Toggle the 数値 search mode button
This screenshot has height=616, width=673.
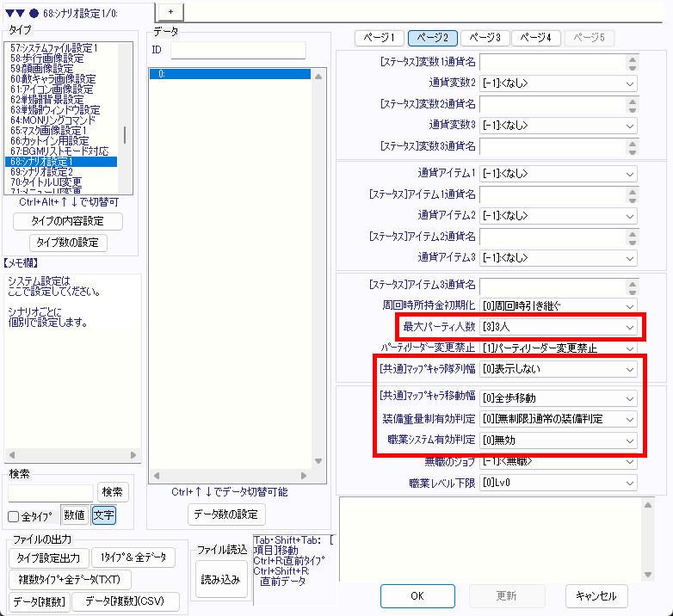click(x=75, y=515)
